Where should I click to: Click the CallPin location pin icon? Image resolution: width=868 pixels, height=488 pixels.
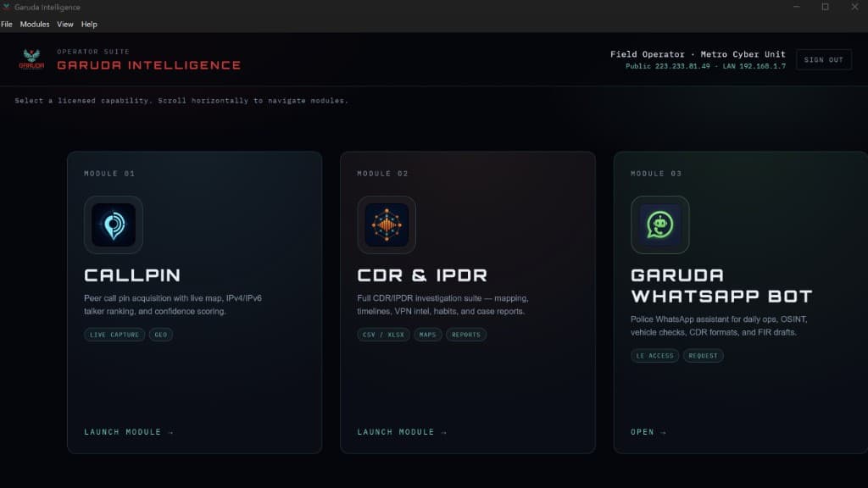114,225
